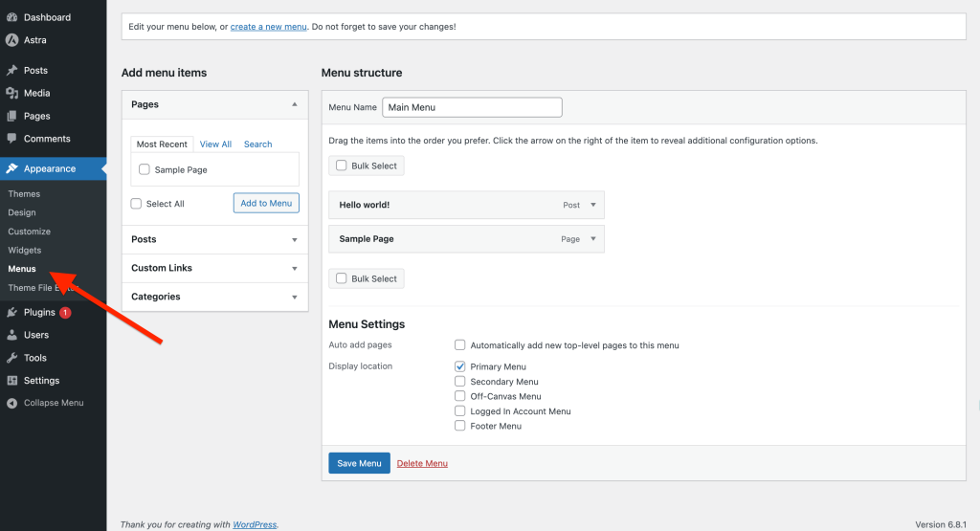Click the Media icon in sidebar
This screenshot has width=980, height=531.
coord(11,94)
